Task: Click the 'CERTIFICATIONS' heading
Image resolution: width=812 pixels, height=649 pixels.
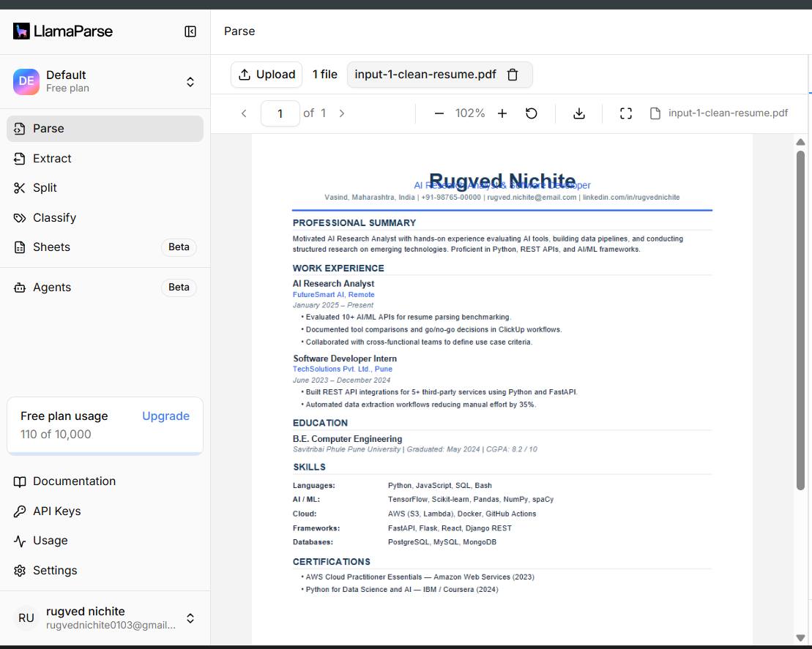Action: (332, 562)
